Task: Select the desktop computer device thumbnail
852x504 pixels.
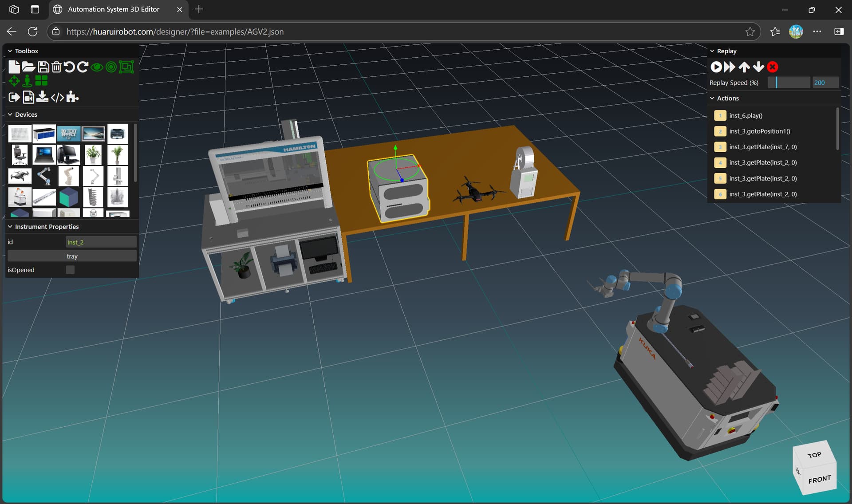Action: [69, 155]
